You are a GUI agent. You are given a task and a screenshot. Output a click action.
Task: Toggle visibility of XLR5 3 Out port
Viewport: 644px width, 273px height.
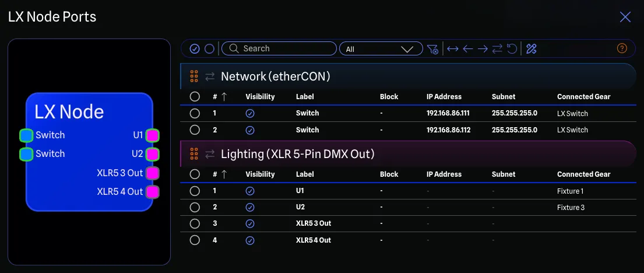[250, 223]
